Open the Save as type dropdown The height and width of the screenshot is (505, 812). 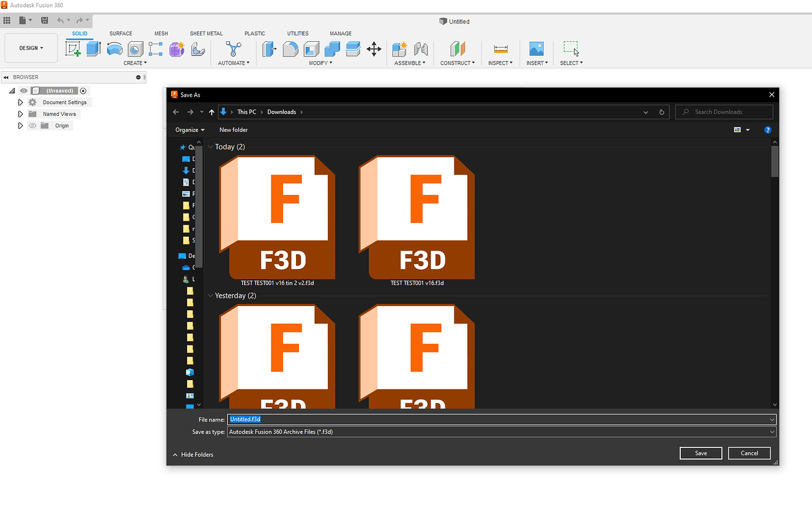click(770, 431)
